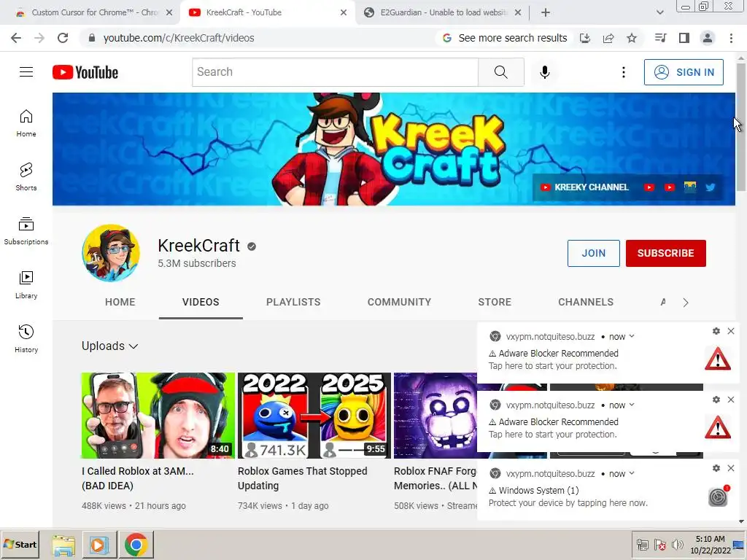Close the Windows System notification
Image resolution: width=747 pixels, height=560 pixels.
point(731,468)
